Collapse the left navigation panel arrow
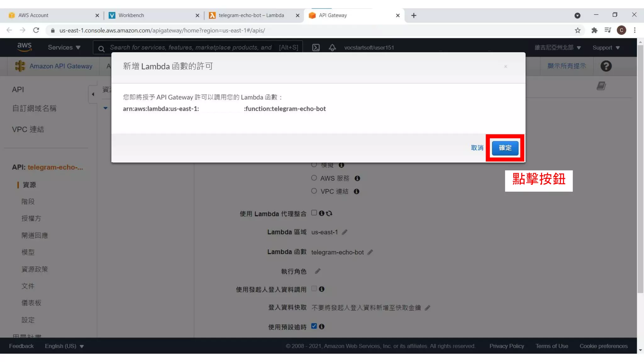The image size is (644, 362). click(93, 94)
